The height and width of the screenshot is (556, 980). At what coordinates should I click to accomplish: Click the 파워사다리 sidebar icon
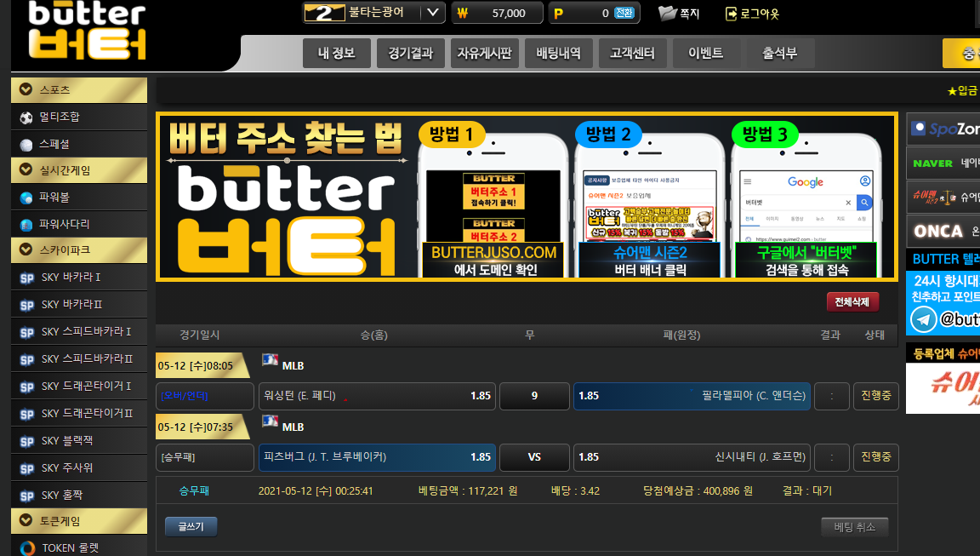pyautogui.click(x=26, y=225)
